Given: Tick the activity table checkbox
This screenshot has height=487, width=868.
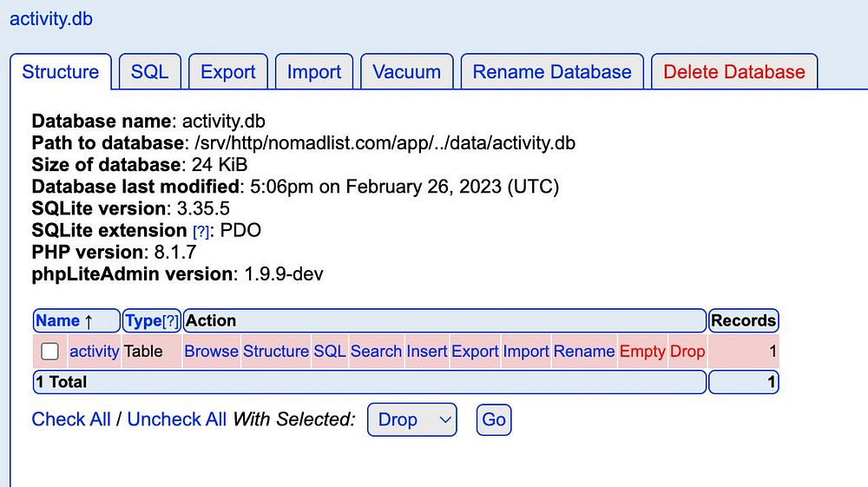Looking at the screenshot, I should pyautogui.click(x=50, y=352).
